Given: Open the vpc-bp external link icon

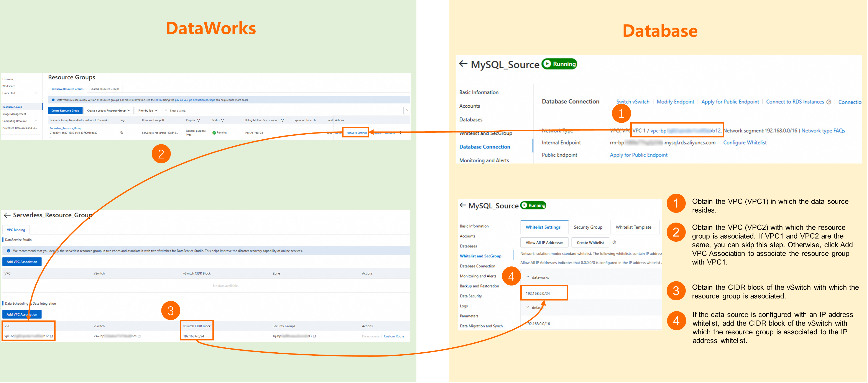Looking at the screenshot, I should [52, 337].
